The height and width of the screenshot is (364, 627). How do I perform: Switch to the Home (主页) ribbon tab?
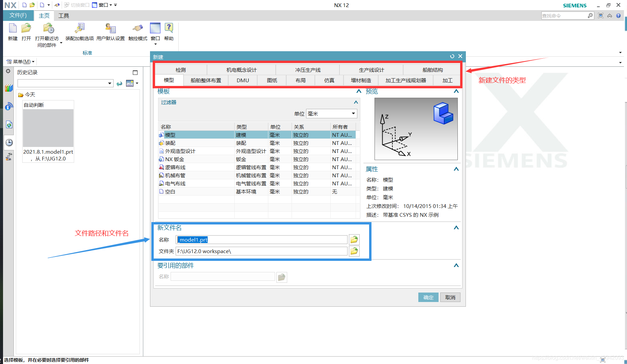[x=44, y=16]
